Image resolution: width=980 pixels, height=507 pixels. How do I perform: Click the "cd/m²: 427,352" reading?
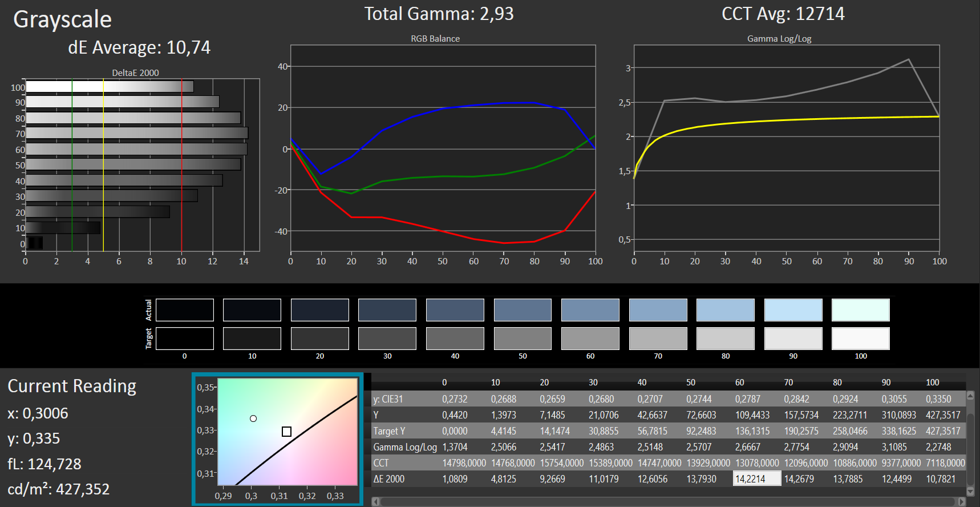pos(58,489)
